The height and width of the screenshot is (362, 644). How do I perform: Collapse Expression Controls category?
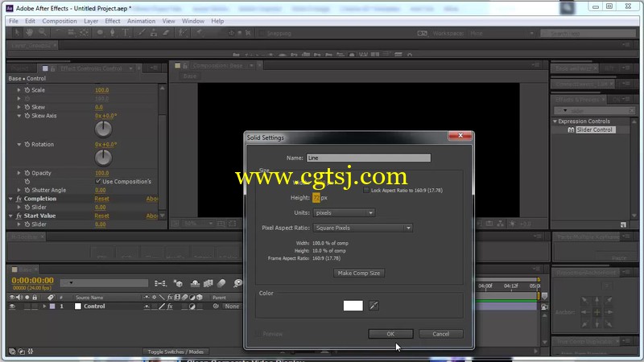click(555, 121)
